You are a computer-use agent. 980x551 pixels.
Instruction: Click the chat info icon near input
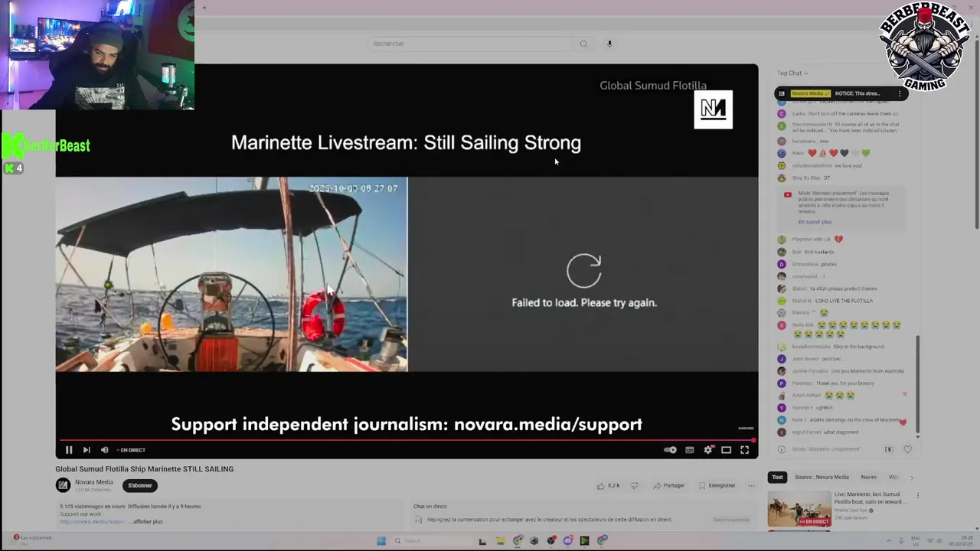click(781, 449)
